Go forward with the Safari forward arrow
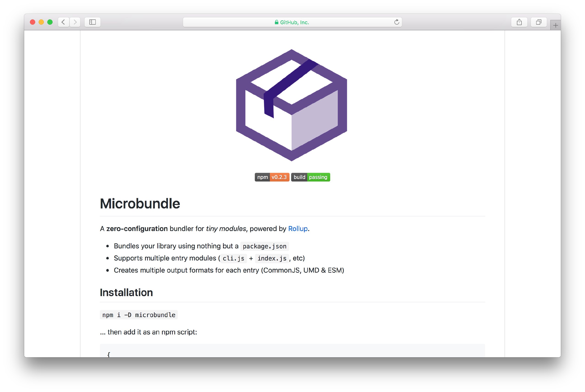Screen dimensions: 585x392 point(75,22)
